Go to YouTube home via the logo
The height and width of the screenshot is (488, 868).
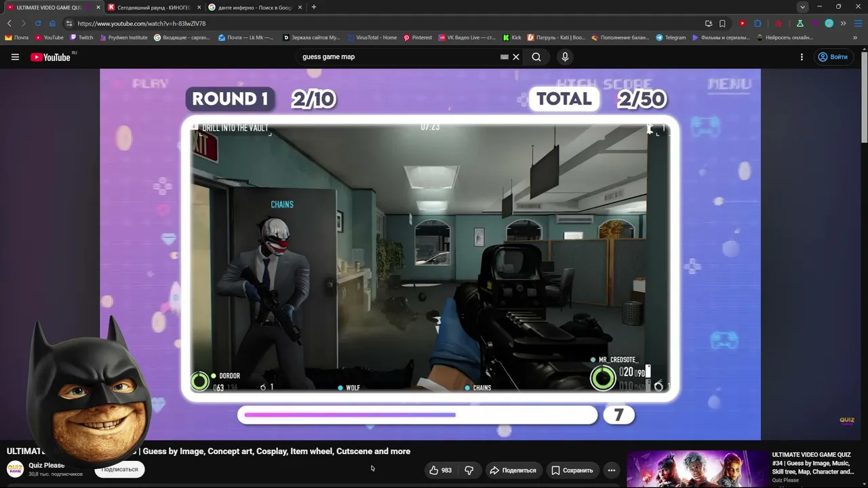pyautogui.click(x=51, y=57)
